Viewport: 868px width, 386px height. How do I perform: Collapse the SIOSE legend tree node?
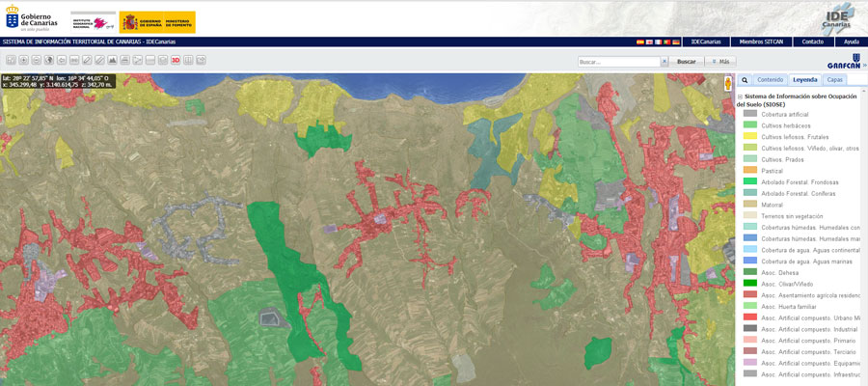click(740, 97)
